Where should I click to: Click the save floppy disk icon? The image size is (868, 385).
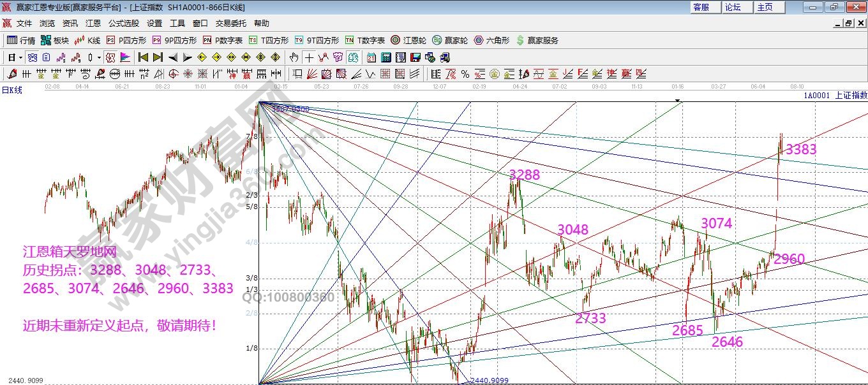pos(415,57)
